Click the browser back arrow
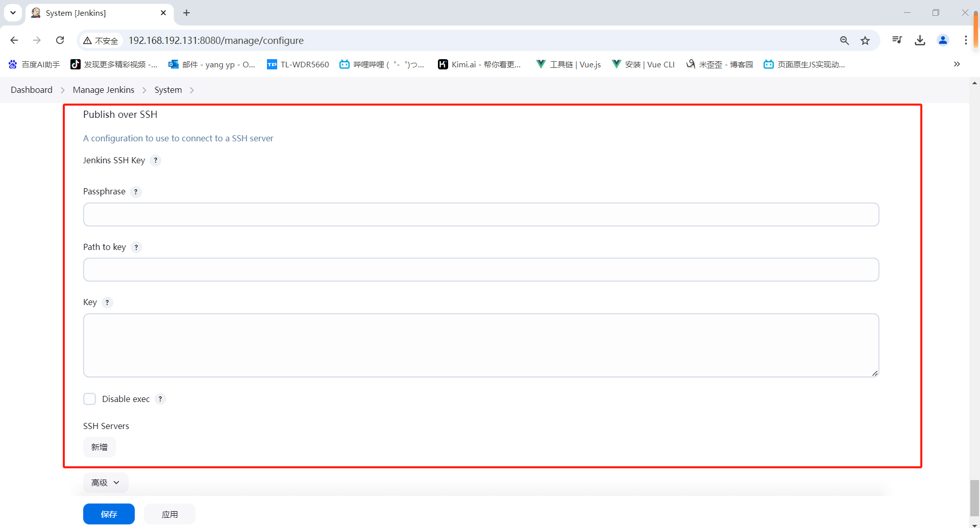The height and width of the screenshot is (528, 980). 14,40
